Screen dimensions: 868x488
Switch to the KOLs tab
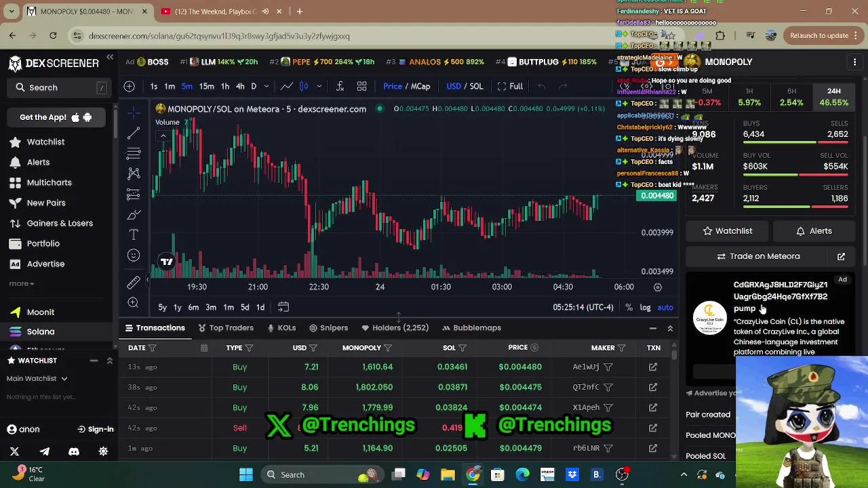tap(281, 328)
